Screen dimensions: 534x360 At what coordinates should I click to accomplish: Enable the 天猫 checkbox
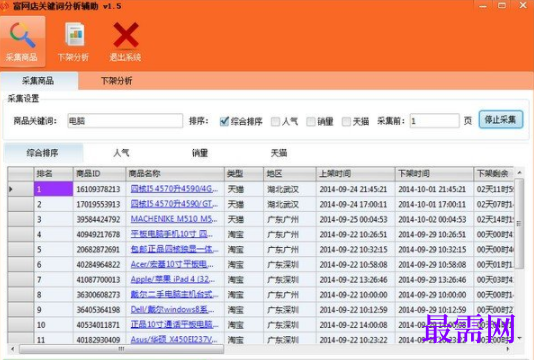click(346, 121)
